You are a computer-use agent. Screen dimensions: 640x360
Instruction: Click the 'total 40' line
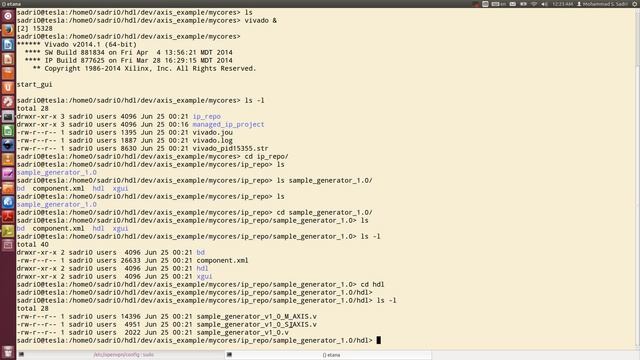[x=33, y=244]
